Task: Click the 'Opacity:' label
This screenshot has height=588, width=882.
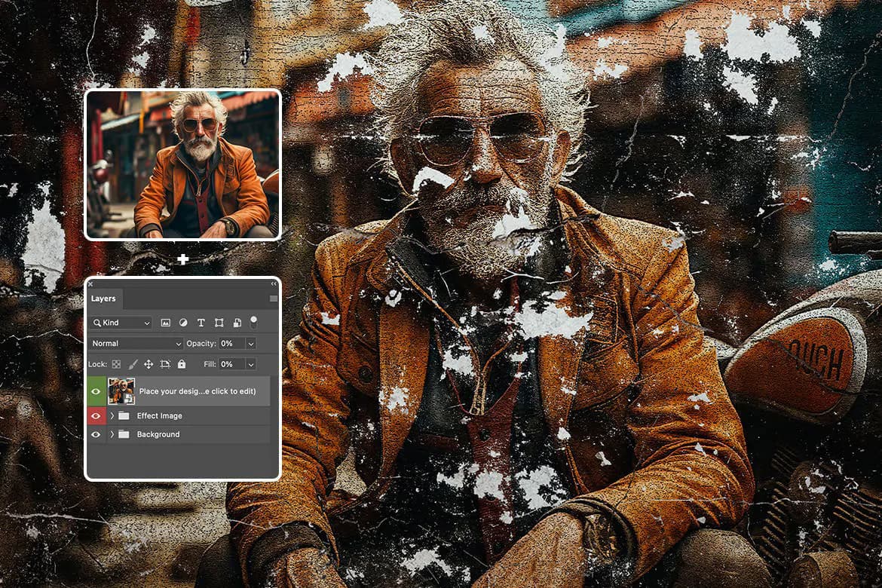Action: point(201,344)
